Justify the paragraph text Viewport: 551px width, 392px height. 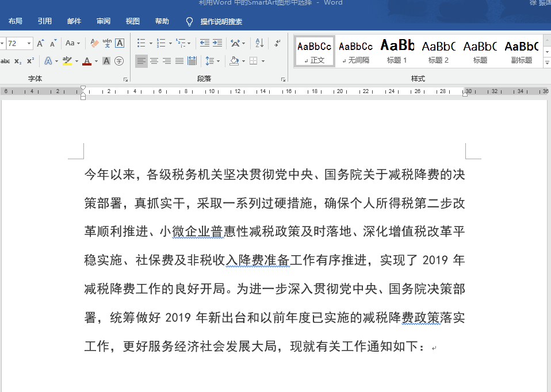click(x=179, y=61)
